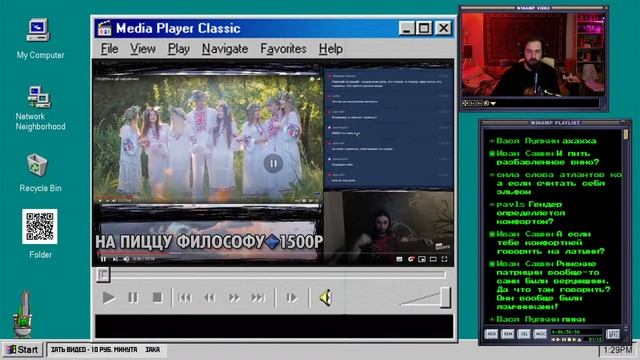Open the Navigate menu
This screenshot has height=360, width=640.
coord(225,49)
